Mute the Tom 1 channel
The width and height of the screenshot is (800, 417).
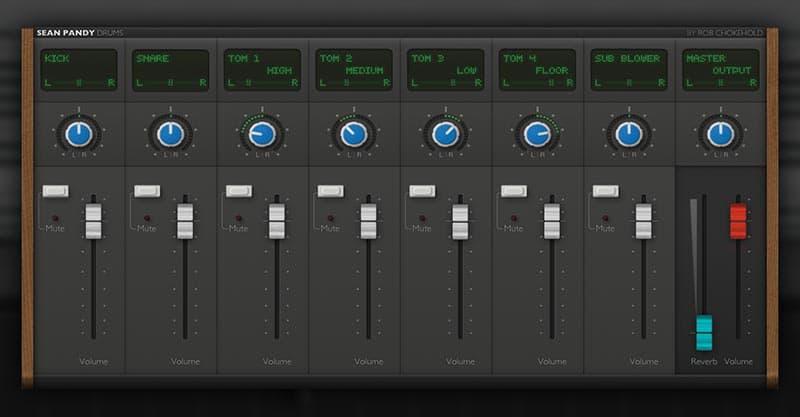pos(238,191)
